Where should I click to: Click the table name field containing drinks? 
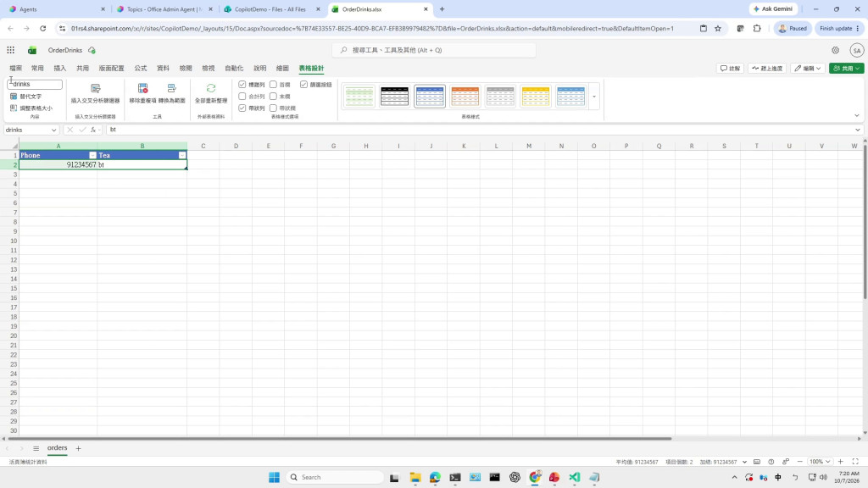(x=35, y=84)
